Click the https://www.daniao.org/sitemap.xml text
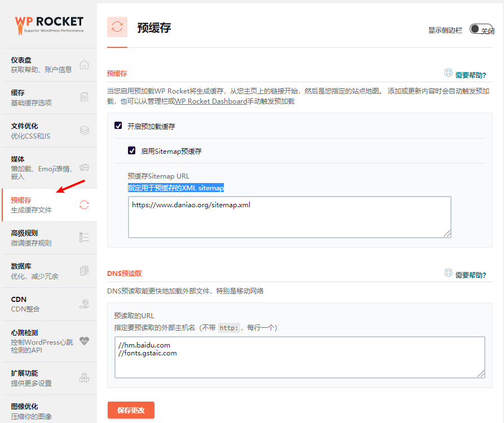 point(191,205)
